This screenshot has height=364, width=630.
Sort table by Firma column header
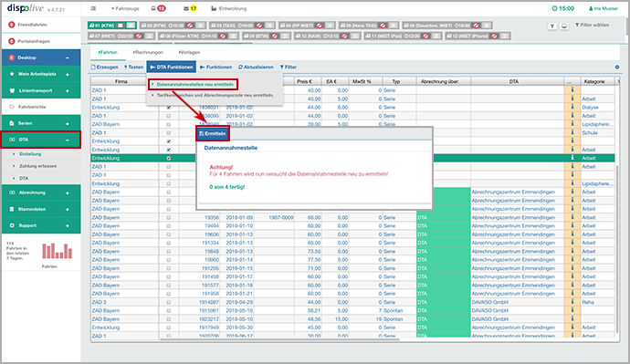pyautogui.click(x=121, y=81)
